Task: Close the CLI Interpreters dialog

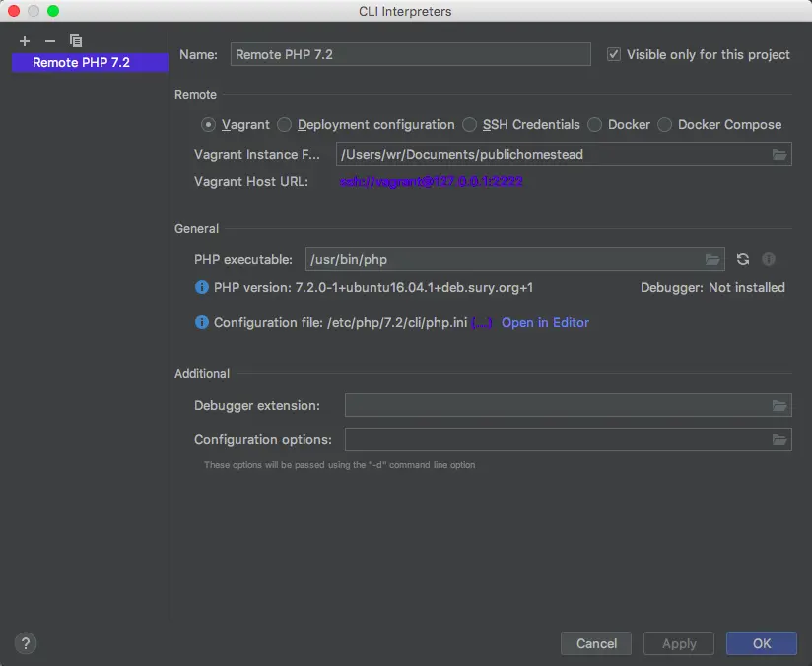Action: point(14,11)
